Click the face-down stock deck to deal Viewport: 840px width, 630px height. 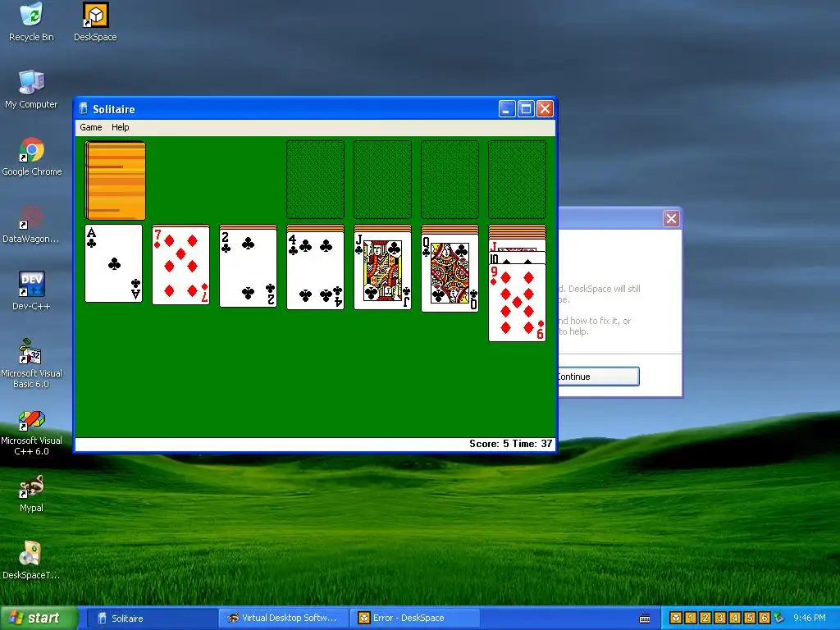tap(115, 180)
